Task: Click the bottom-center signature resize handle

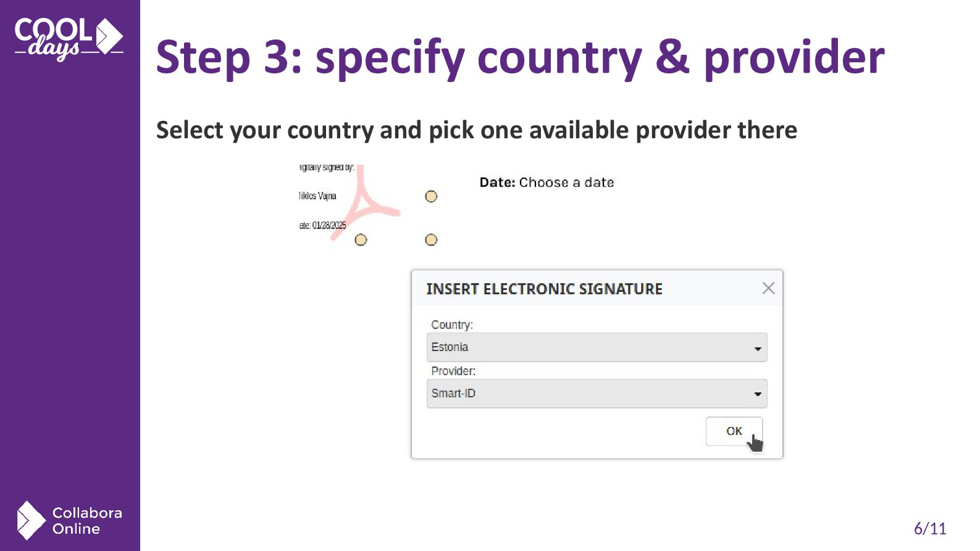Action: pyautogui.click(x=361, y=239)
